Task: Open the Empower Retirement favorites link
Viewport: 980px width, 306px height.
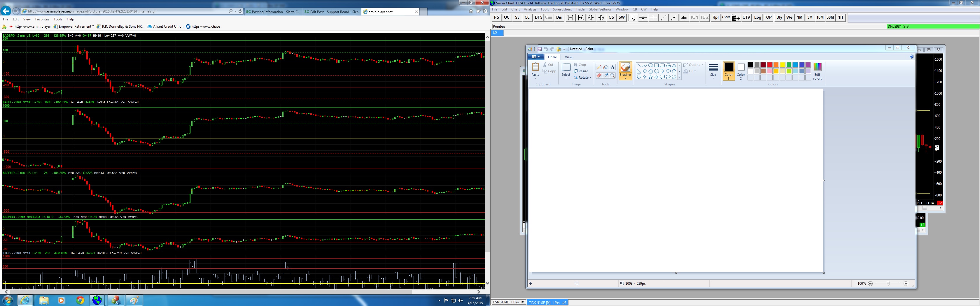Action: coord(74,27)
